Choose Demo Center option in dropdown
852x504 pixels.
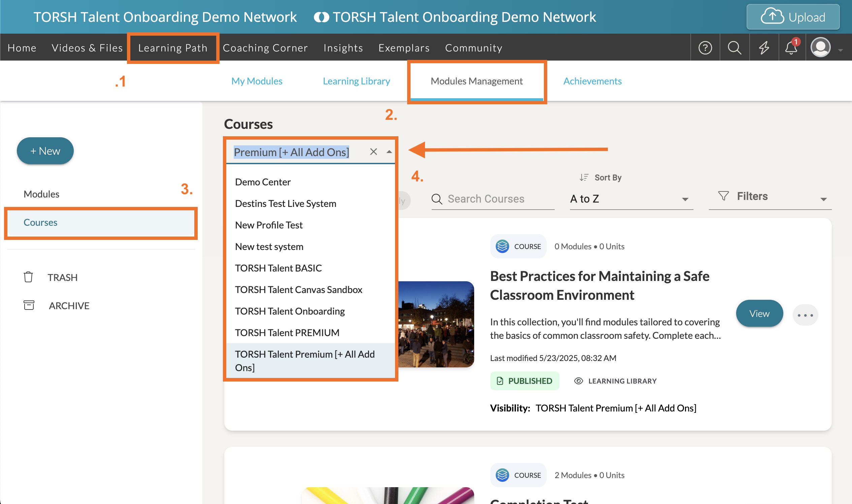pyautogui.click(x=263, y=182)
